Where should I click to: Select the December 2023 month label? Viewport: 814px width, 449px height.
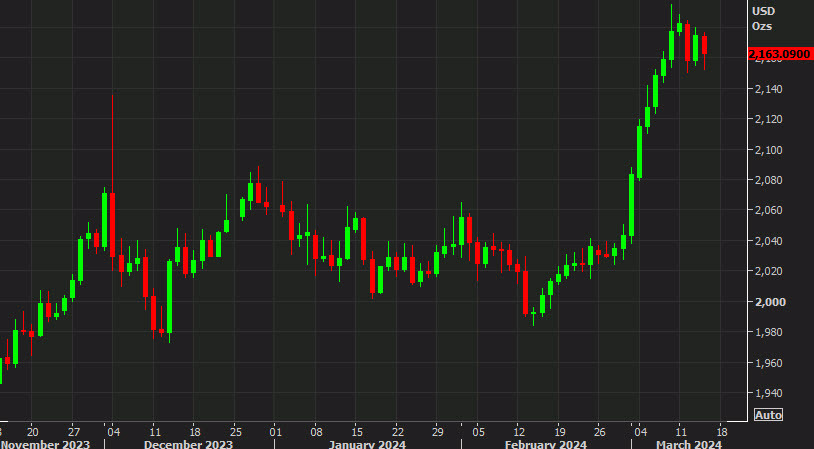pyautogui.click(x=188, y=444)
